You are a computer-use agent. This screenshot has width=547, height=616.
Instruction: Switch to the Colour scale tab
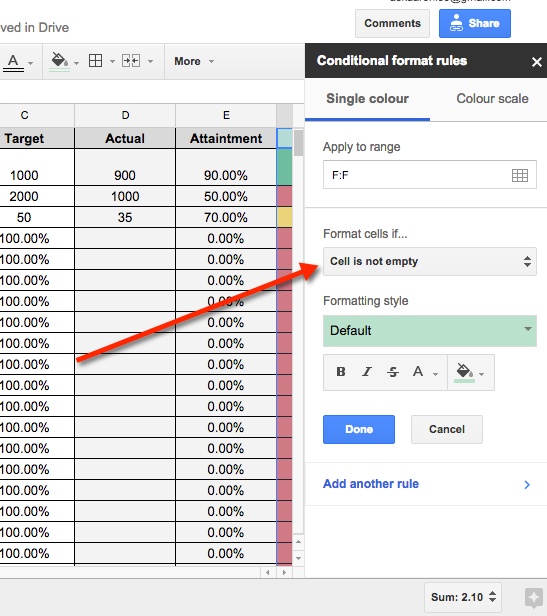[x=492, y=99]
